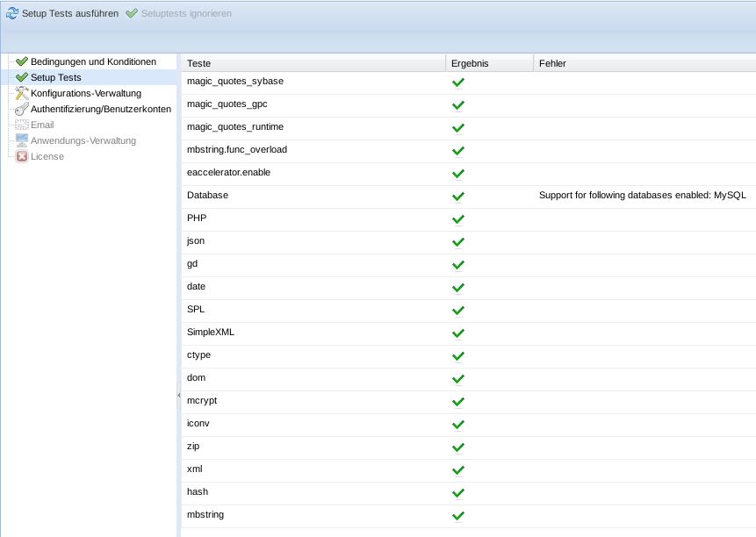Click the result checkmark for magic_quotes_gpc
756x537 pixels.
[458, 105]
